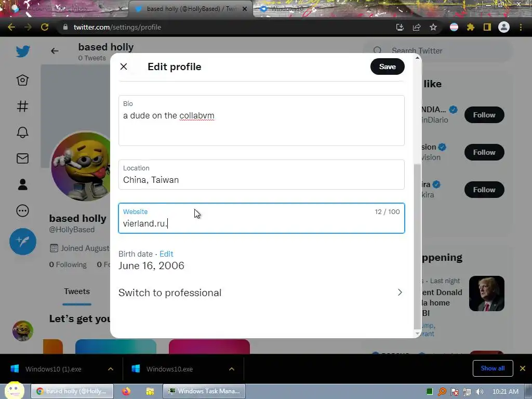Click the Chrome taskbar item based holly
This screenshot has width=532, height=399.
[x=72, y=391]
